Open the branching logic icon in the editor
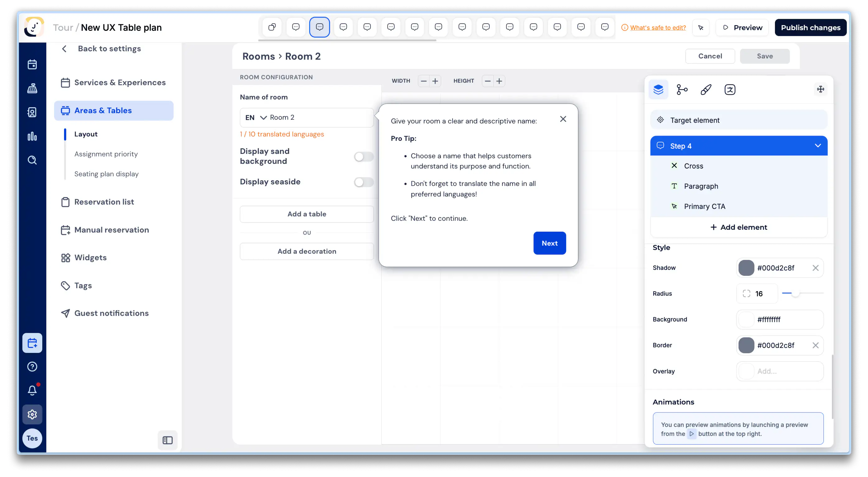The image size is (868, 477). click(x=682, y=90)
